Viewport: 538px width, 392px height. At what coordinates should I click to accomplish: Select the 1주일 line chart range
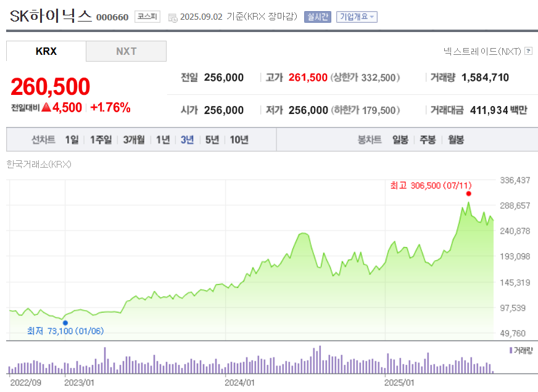coord(101,139)
